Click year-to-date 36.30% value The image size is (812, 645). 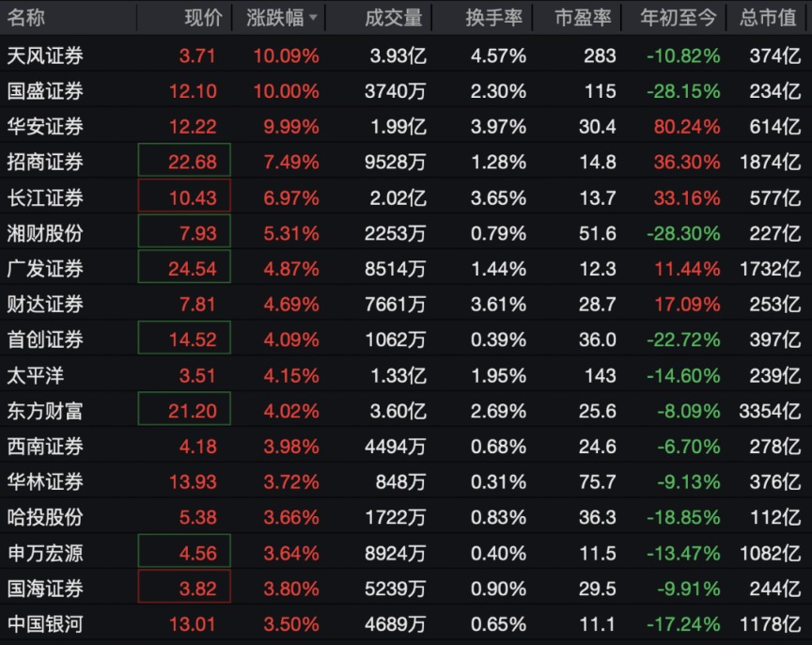tap(687, 163)
